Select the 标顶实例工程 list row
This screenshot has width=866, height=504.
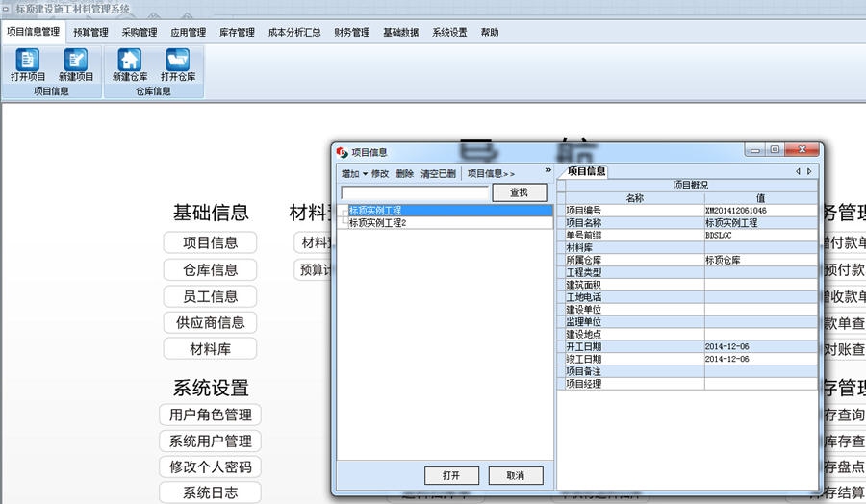click(450, 211)
